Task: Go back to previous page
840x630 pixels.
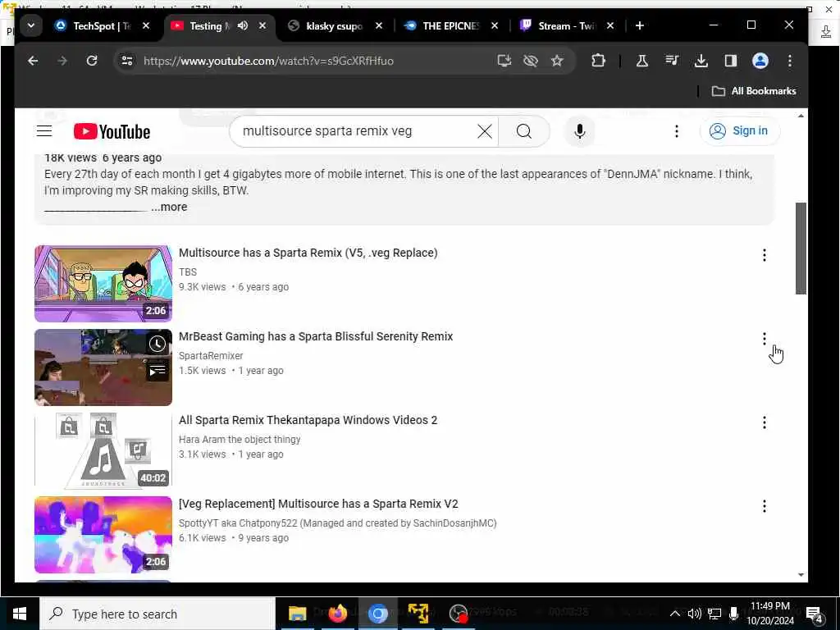Action: [x=33, y=61]
